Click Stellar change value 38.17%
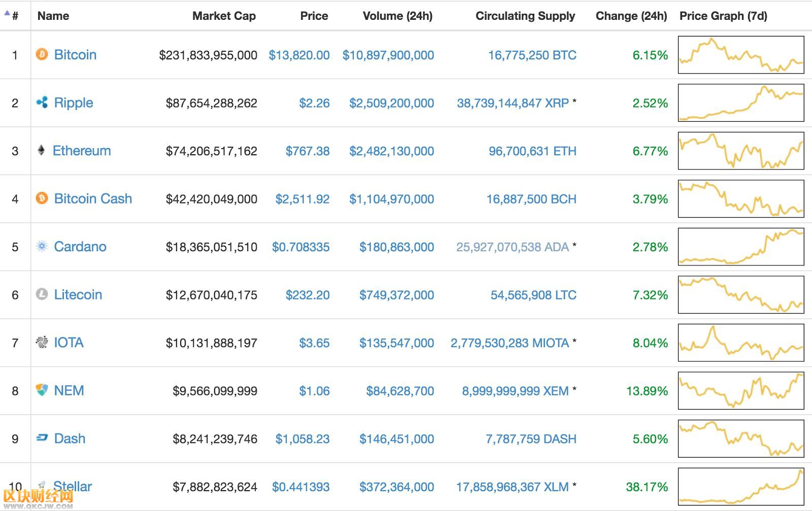 point(647,487)
